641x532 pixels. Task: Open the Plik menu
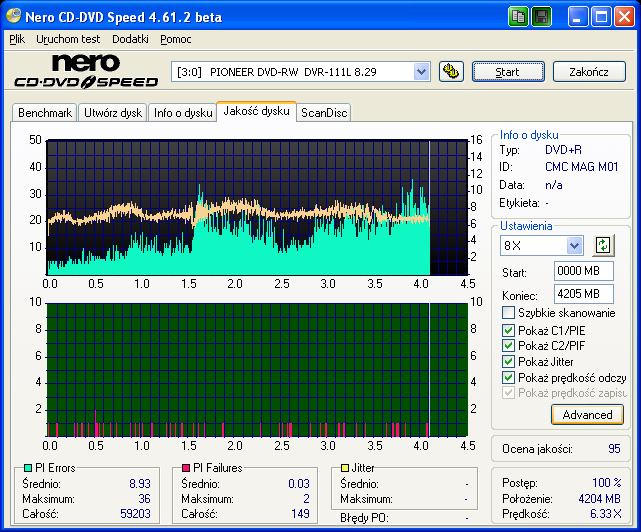(x=17, y=39)
